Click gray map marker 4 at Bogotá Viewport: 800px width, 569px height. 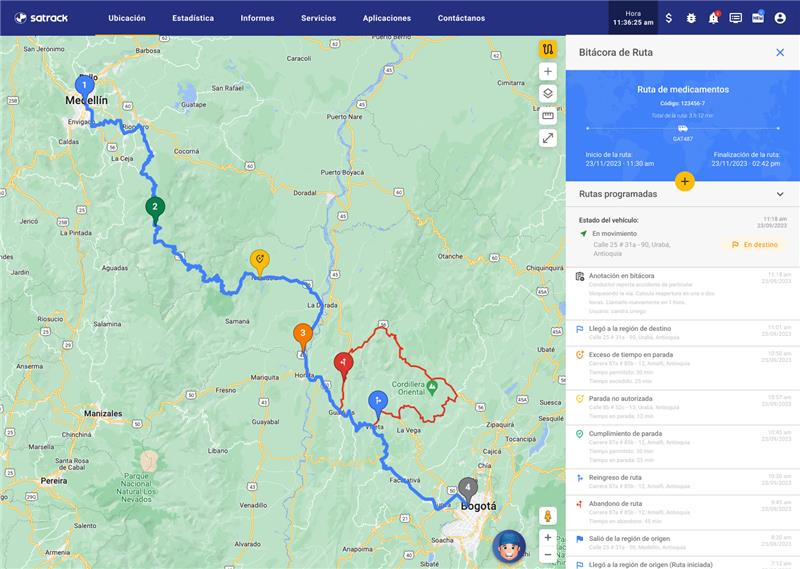467,488
